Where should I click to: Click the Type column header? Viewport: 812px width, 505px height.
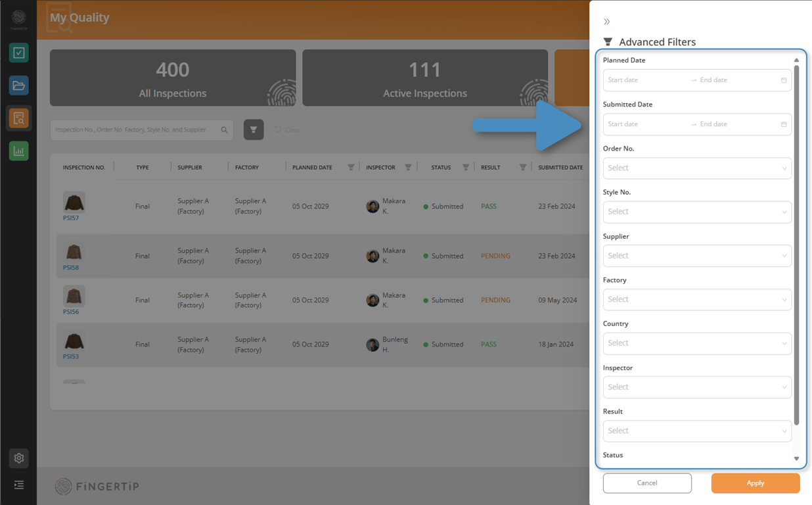[143, 168]
